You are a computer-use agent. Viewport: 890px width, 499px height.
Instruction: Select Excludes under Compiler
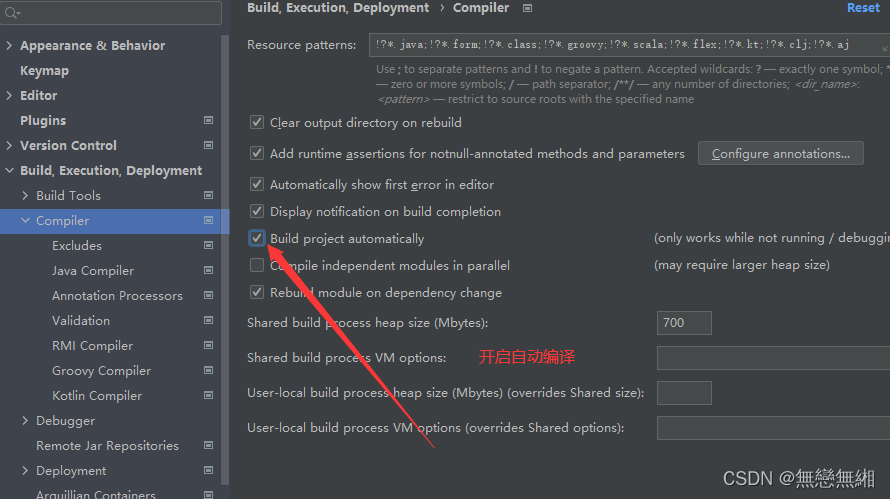point(77,246)
